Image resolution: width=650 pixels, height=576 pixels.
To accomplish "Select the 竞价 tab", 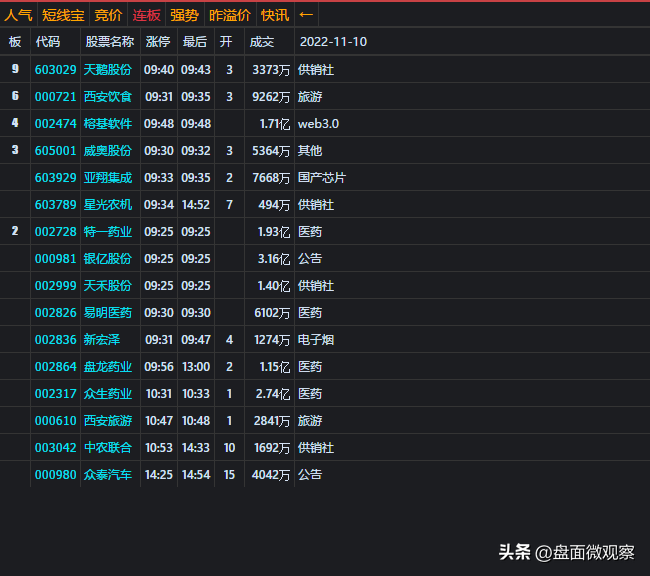I will pyautogui.click(x=108, y=15).
